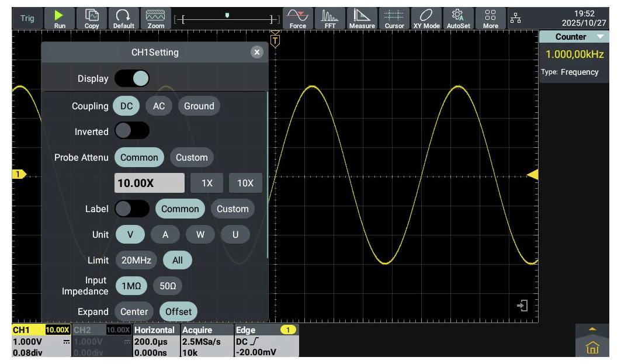This screenshot has height=364, width=621.
Task: Toggle the Inverted switch
Action: point(132,131)
